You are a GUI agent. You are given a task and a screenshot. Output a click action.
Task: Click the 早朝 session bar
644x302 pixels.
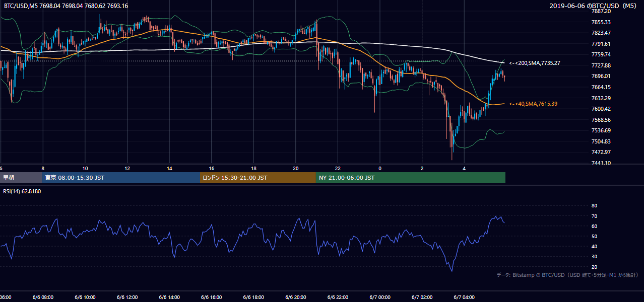(21, 178)
